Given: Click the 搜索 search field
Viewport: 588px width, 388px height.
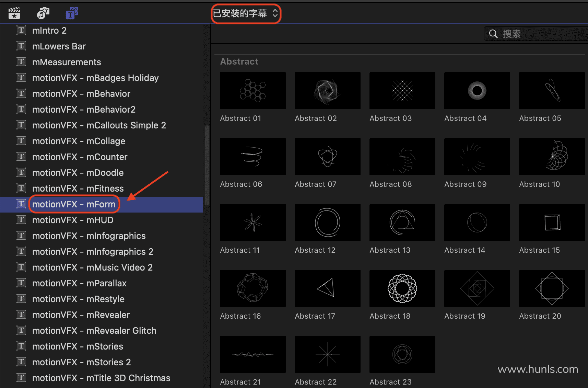Looking at the screenshot, I should click(536, 34).
